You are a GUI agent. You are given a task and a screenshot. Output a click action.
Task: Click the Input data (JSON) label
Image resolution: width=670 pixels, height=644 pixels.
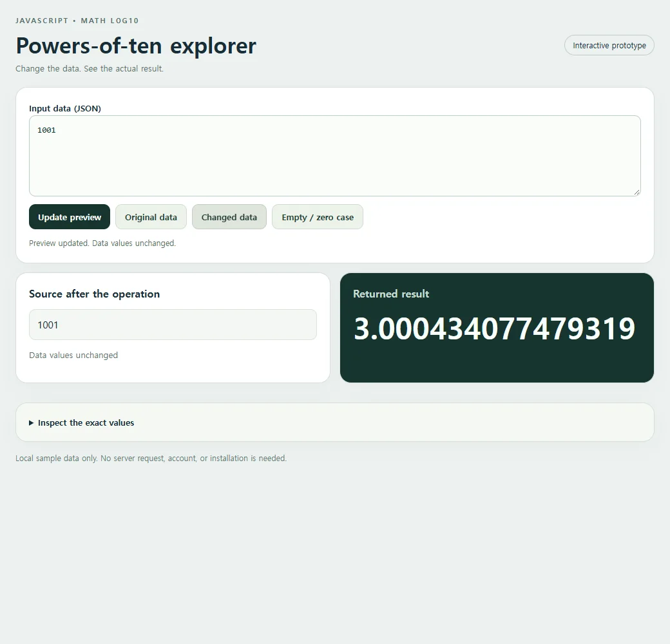coord(65,108)
